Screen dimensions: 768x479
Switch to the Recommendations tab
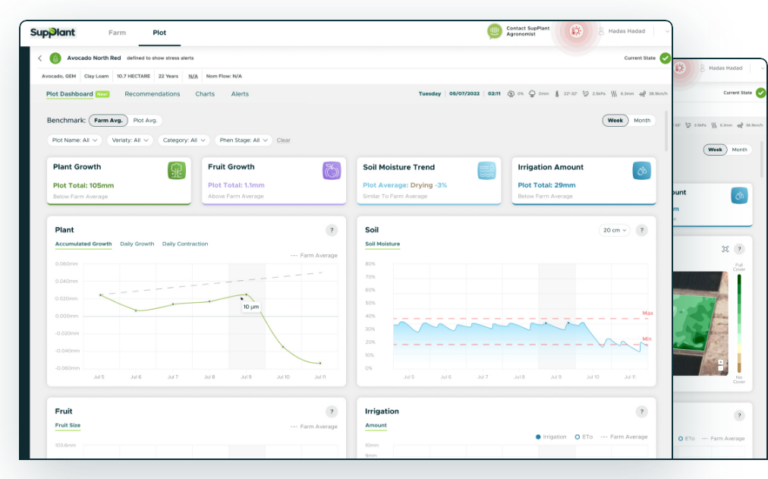pyautogui.click(x=152, y=94)
